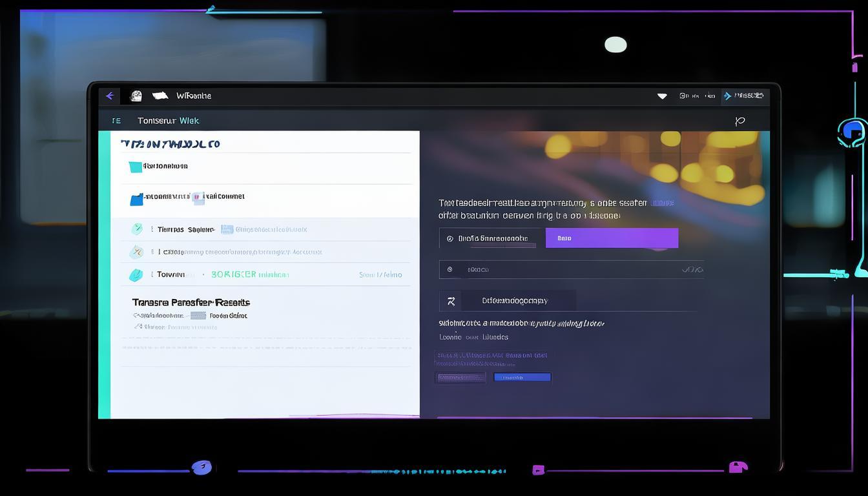The image size is (868, 496).
Task: Expand the dark selector box with Z-shaped icon
Action: click(507, 301)
